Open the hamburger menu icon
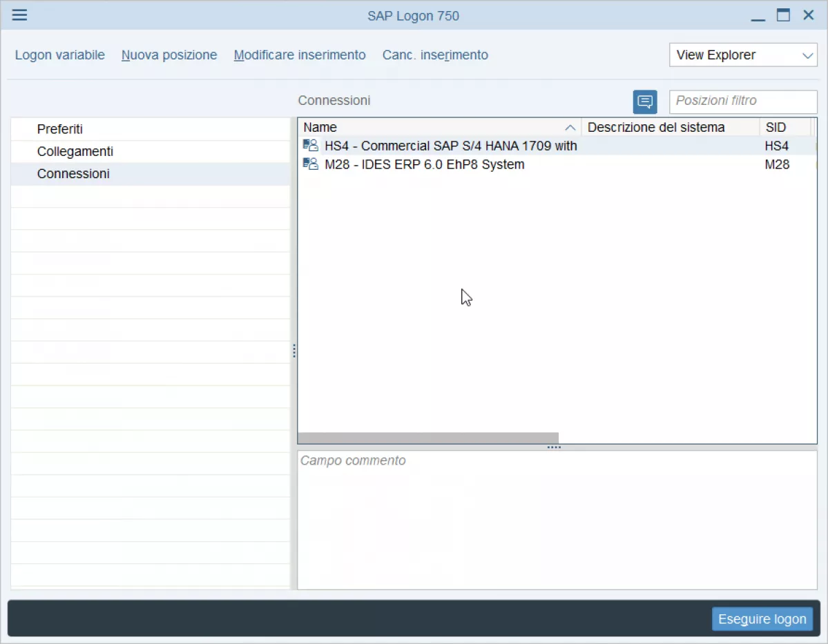Viewport: 828px width, 644px height. [x=19, y=14]
